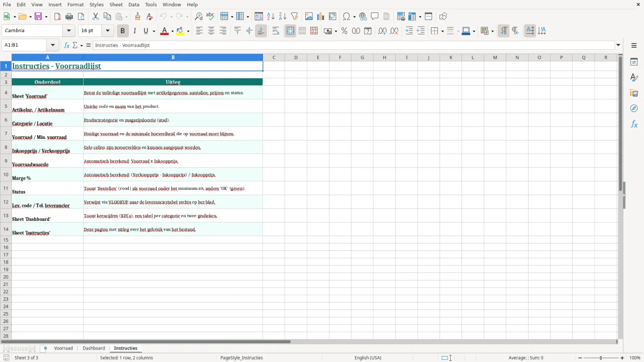The image size is (644, 362).
Task: Click Clone Formatting paintbrush icon
Action: (138, 17)
